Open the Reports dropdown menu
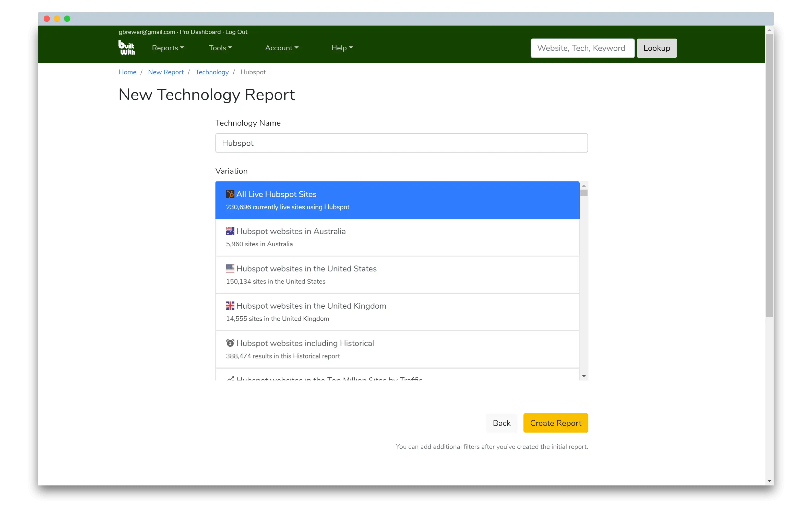Viewport: 812px width, 511px height. pyautogui.click(x=168, y=48)
